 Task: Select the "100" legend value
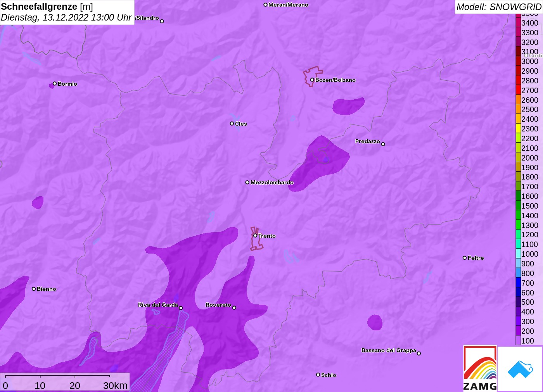[x=527, y=340]
